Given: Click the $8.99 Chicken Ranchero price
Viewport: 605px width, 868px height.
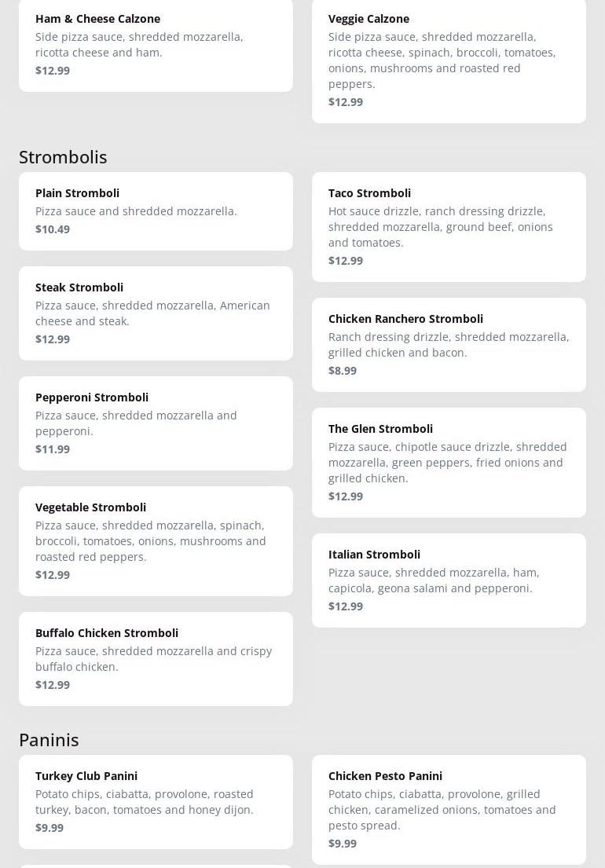Looking at the screenshot, I should pyautogui.click(x=343, y=371).
